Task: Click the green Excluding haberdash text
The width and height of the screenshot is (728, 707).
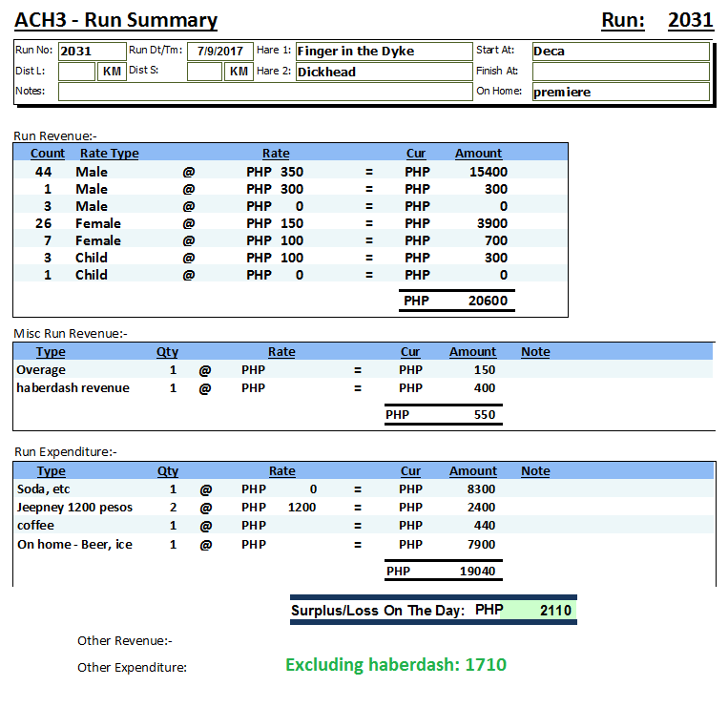Action: click(395, 665)
